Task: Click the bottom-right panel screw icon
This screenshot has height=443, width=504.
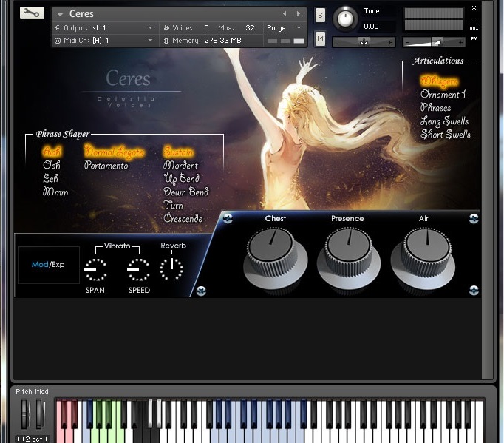Action: (474, 291)
